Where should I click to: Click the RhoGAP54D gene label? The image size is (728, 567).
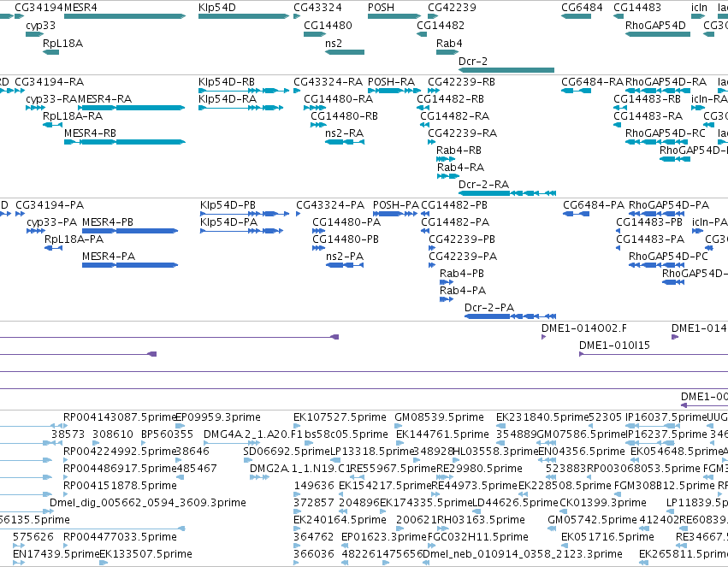click(x=655, y=26)
